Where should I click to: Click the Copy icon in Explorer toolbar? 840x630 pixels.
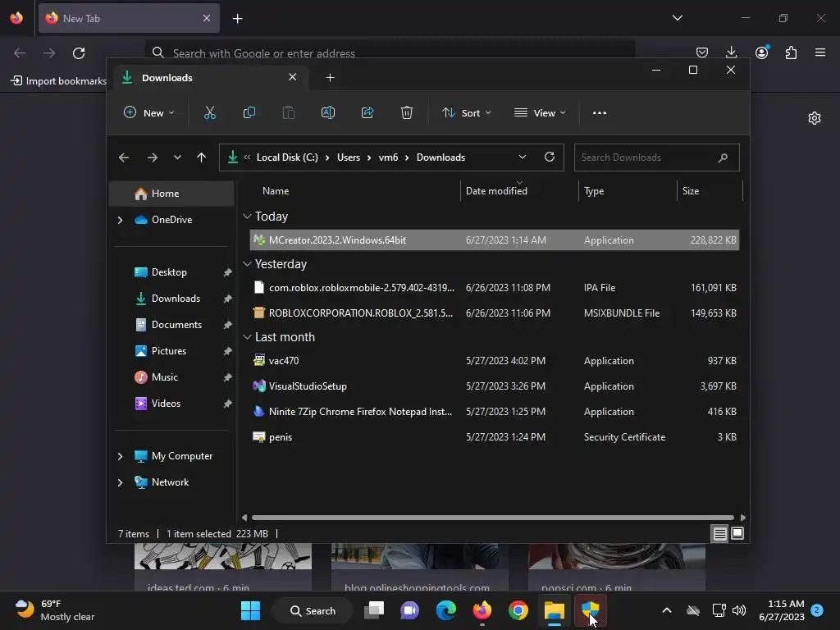(249, 112)
